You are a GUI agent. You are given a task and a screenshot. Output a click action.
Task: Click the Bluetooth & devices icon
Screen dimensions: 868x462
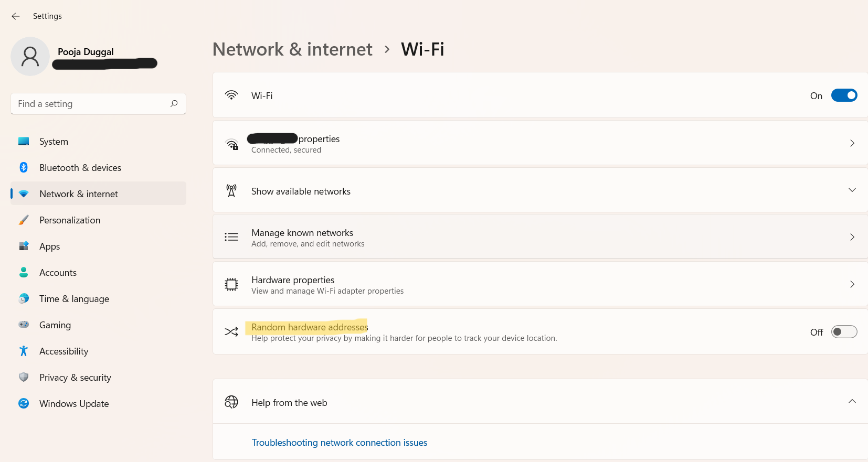pos(24,167)
